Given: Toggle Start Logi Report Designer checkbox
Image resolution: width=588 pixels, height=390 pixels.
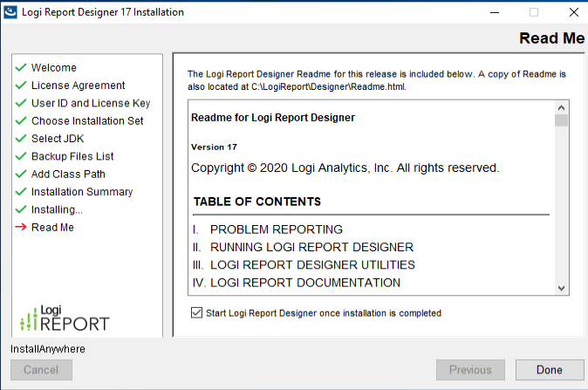Looking at the screenshot, I should point(196,312).
